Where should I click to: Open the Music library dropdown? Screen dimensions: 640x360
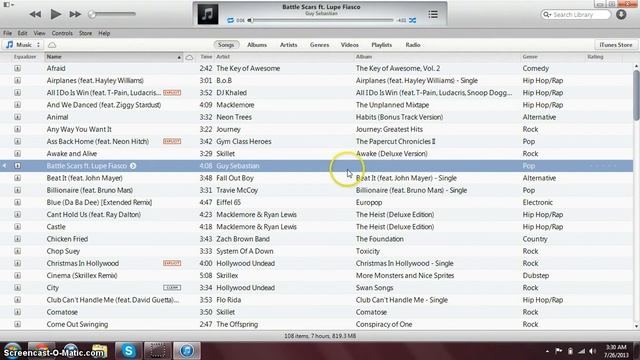[23, 45]
